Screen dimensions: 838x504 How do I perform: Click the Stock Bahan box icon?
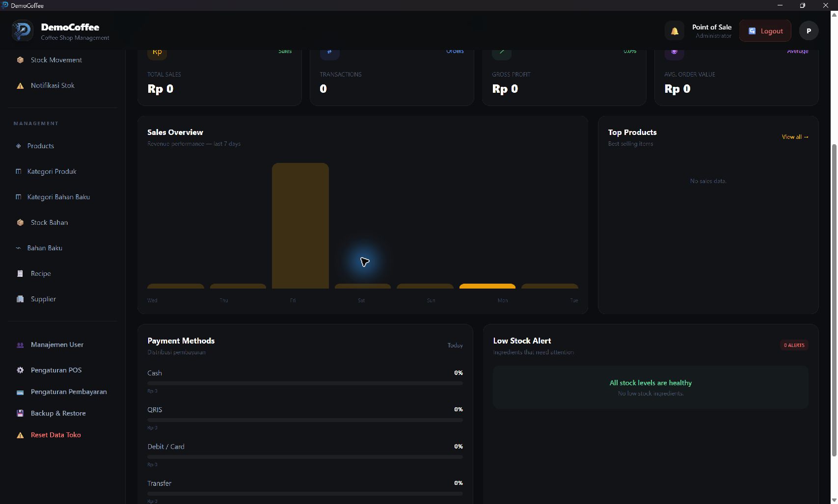pyautogui.click(x=20, y=222)
